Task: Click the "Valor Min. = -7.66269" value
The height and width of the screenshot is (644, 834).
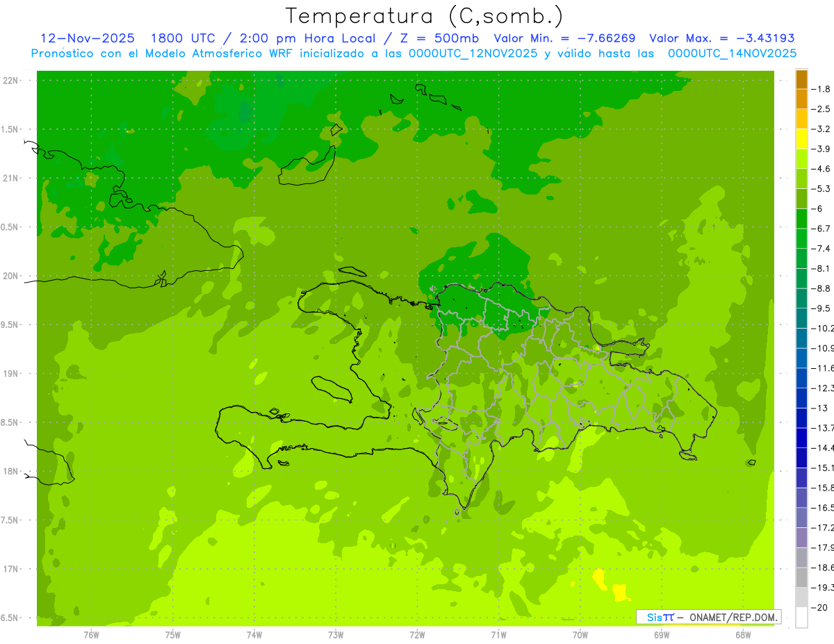Action: (x=564, y=38)
